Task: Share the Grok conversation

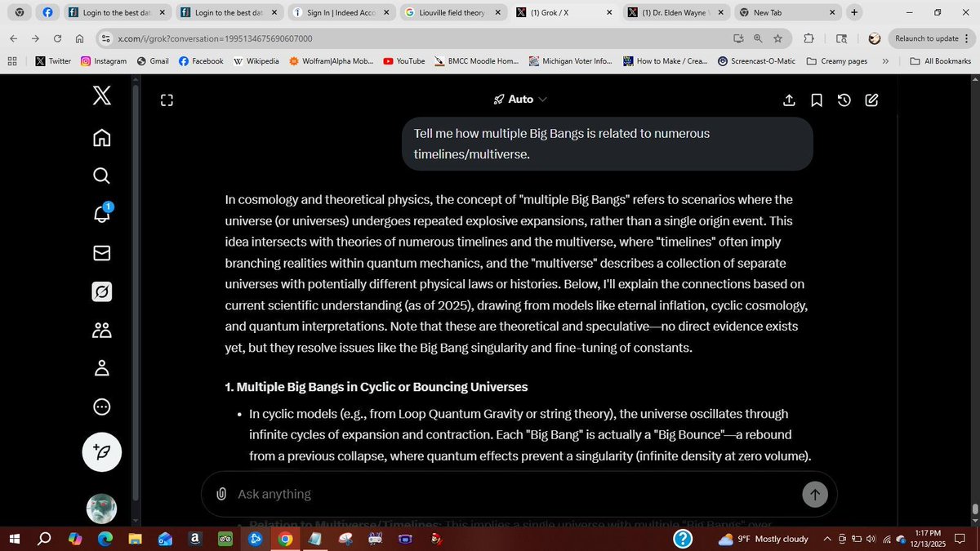Action: (x=789, y=100)
